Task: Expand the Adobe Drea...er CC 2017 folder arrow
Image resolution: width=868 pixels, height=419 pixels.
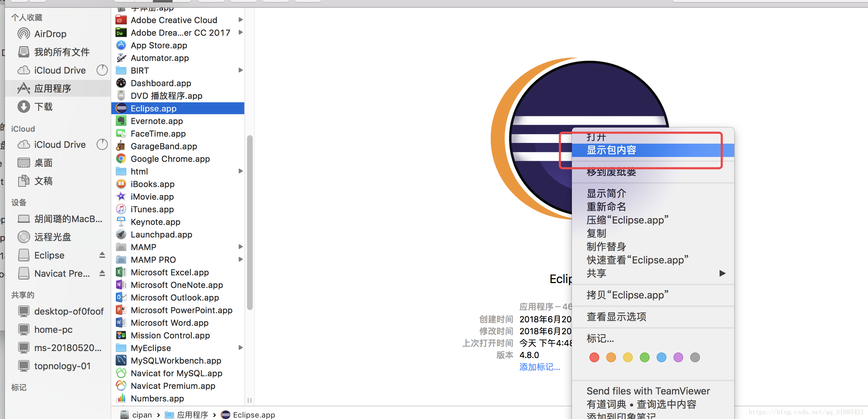Action: click(240, 33)
